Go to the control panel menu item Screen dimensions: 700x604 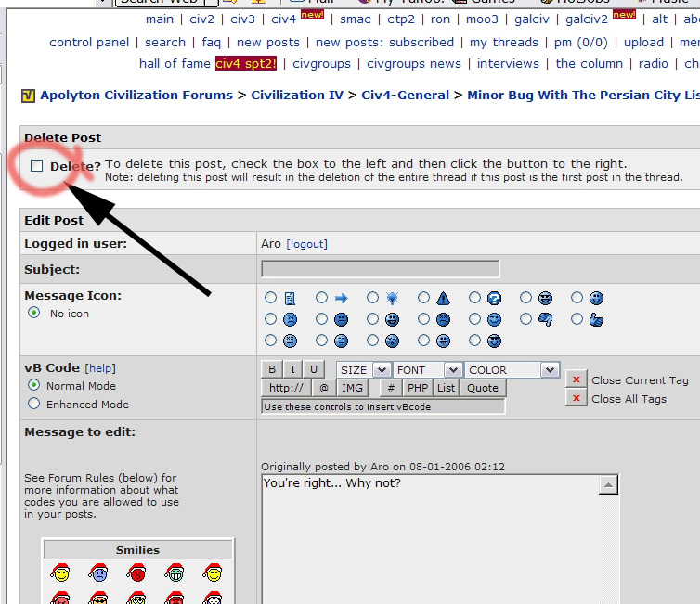point(88,42)
